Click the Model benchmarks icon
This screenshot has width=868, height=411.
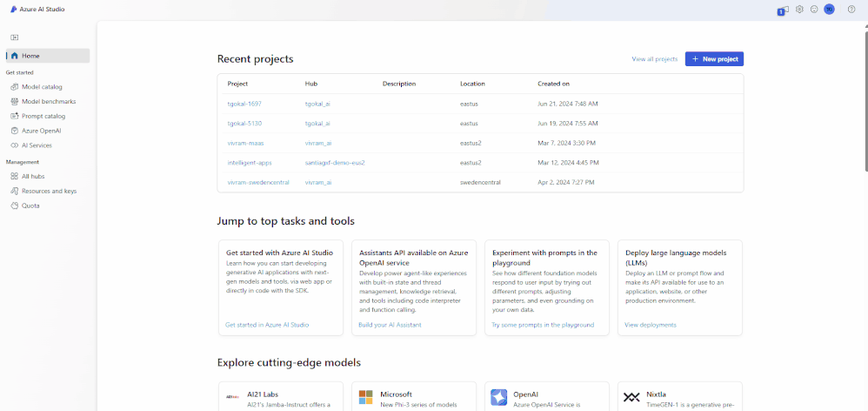tap(15, 101)
